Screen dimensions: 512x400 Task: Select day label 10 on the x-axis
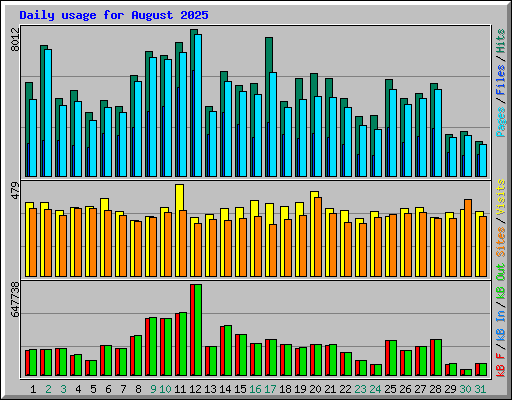(x=166, y=389)
